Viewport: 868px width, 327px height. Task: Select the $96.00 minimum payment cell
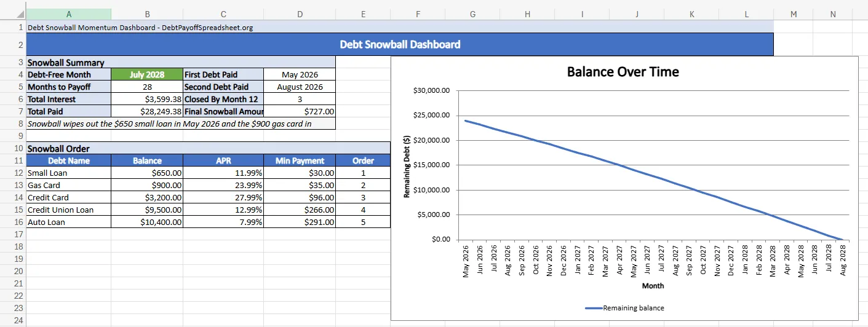coord(300,197)
